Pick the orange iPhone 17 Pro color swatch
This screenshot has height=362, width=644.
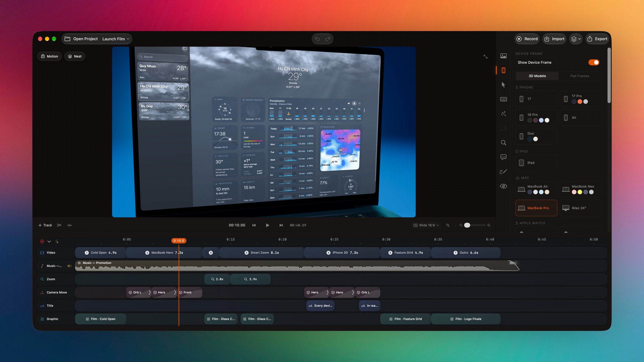[580, 102]
